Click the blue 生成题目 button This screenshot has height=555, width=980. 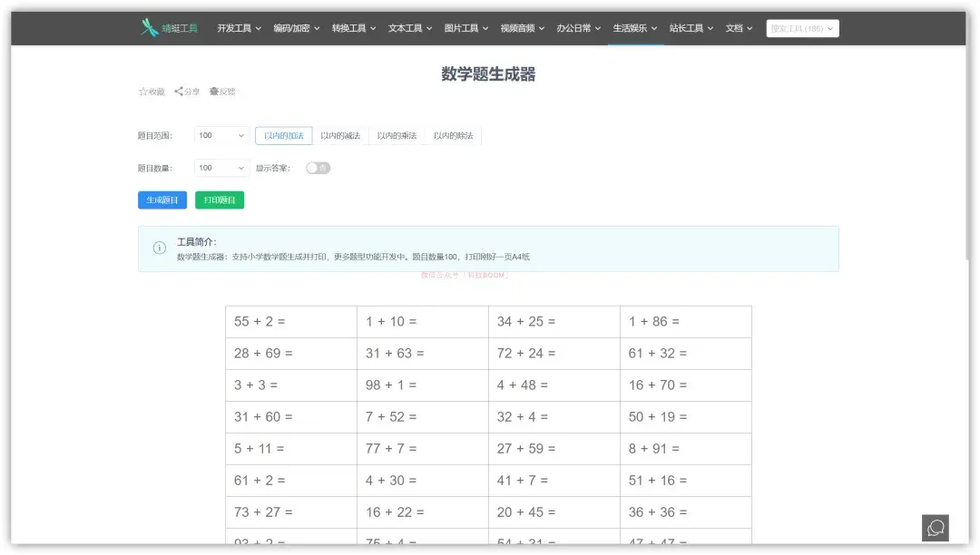coord(162,200)
